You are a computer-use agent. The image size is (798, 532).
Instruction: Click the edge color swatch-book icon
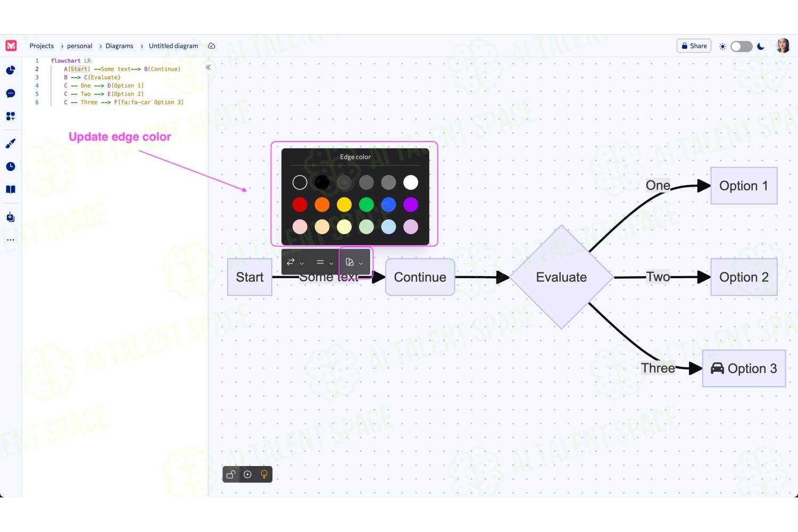(x=350, y=262)
